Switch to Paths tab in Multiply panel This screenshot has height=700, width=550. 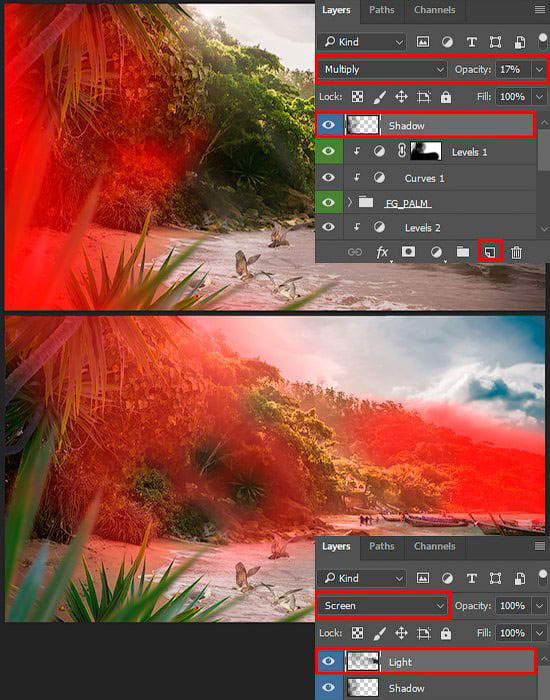[382, 10]
